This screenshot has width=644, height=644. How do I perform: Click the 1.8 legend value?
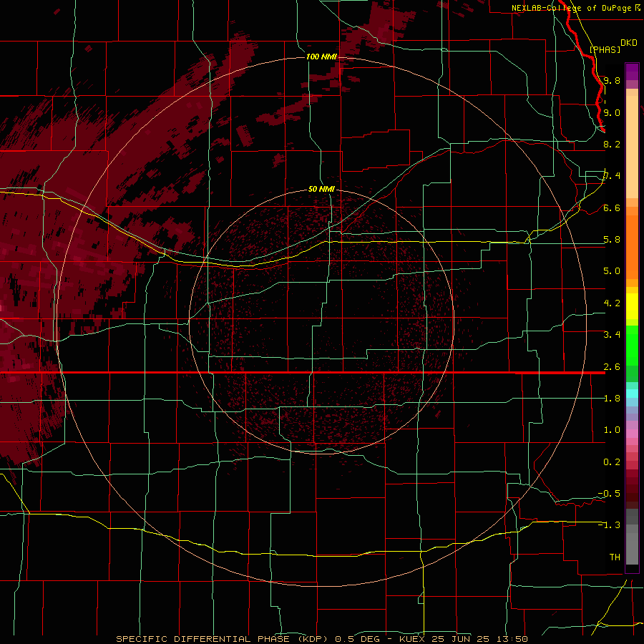coord(612,399)
